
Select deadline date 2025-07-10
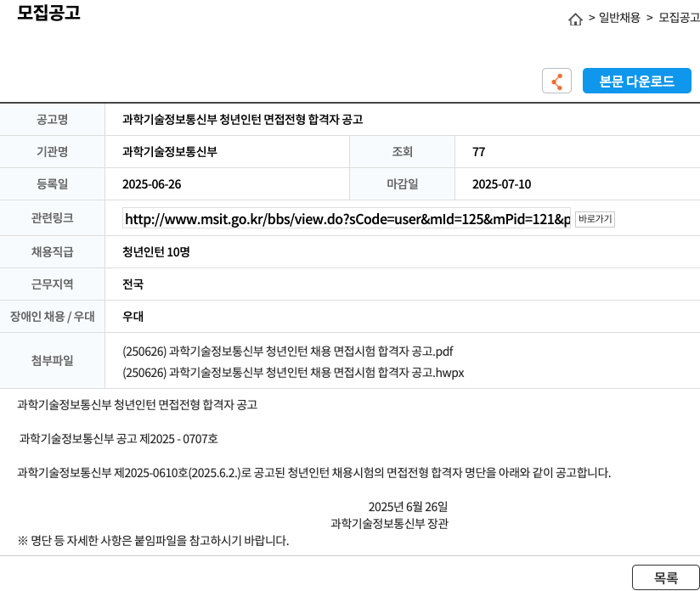[502, 184]
